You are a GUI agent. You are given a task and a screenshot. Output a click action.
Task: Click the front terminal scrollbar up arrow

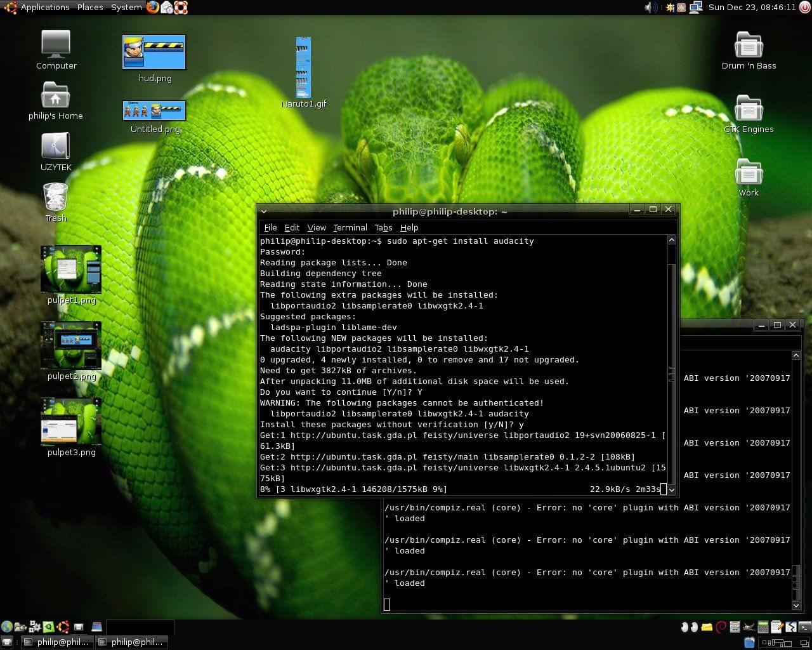(672, 240)
